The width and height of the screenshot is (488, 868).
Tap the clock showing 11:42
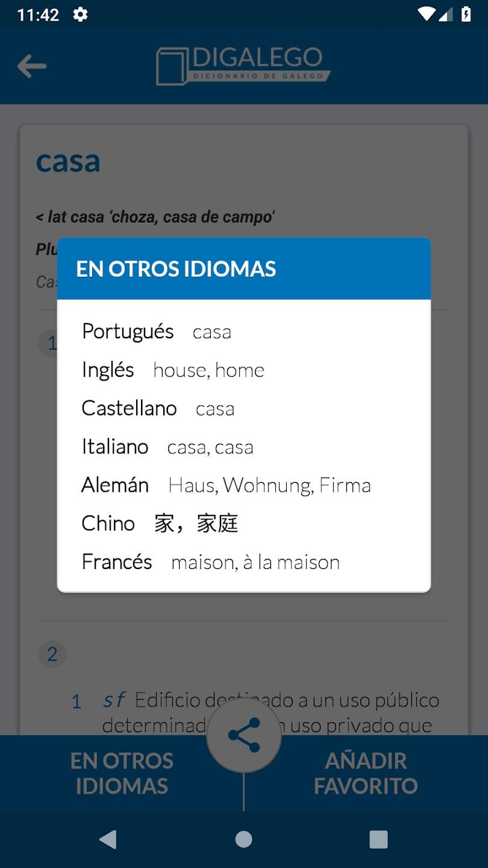(32, 13)
